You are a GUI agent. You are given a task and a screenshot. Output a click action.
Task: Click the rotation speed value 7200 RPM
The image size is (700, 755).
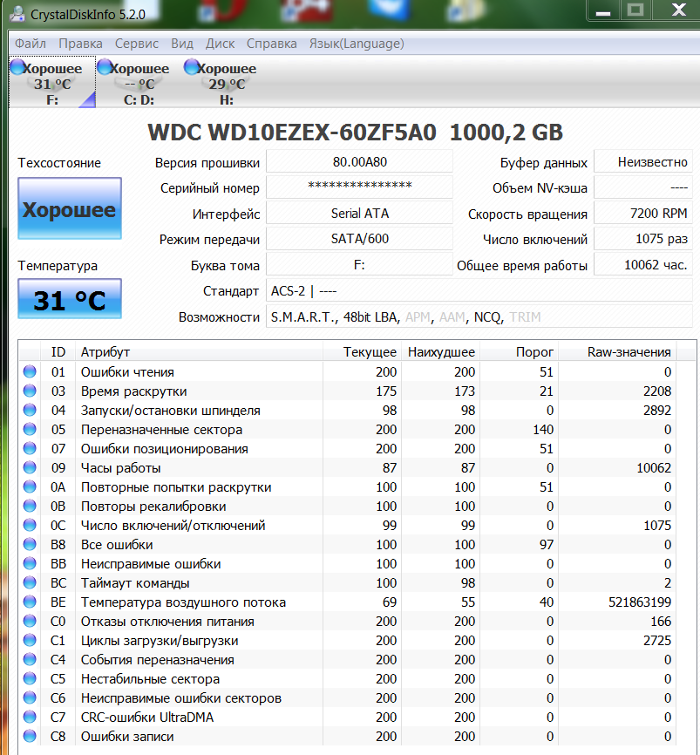(x=643, y=213)
